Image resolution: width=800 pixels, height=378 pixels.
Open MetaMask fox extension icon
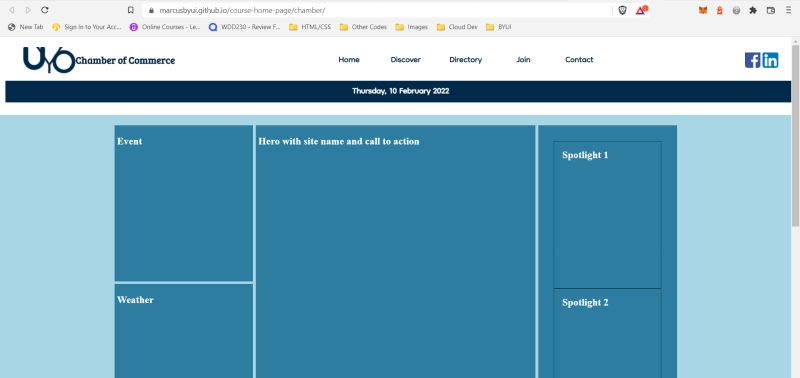(x=703, y=10)
